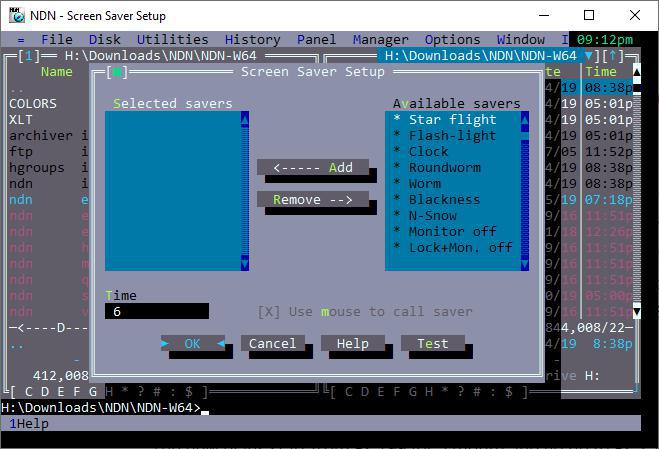Select Worm saver
Viewport: 659px width, 449px height.
pos(453,183)
